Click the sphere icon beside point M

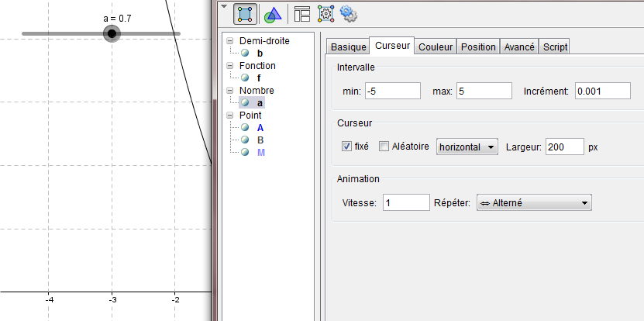tap(245, 153)
